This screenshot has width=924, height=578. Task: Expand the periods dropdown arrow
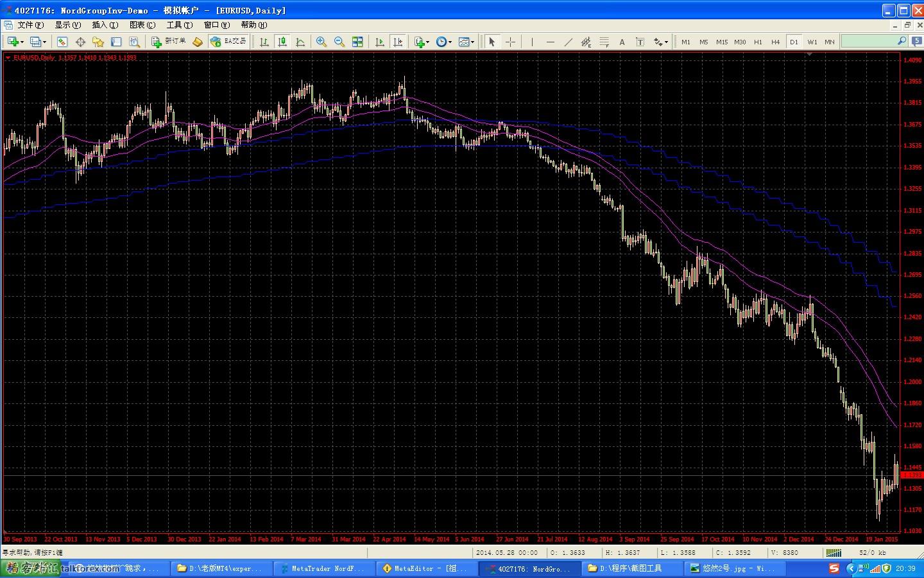[x=450, y=42]
